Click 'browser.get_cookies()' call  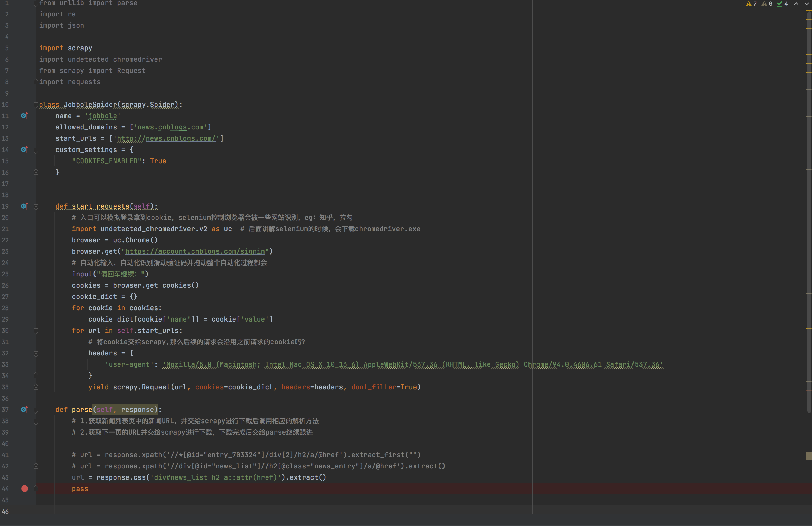(x=156, y=285)
